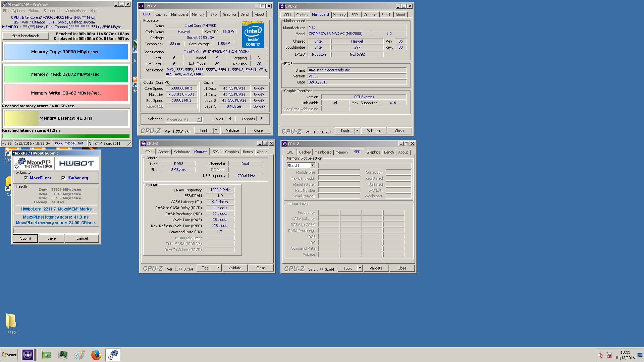Toggle the MaxxPI.net submit checkbox
The image size is (644, 362).
(26, 178)
